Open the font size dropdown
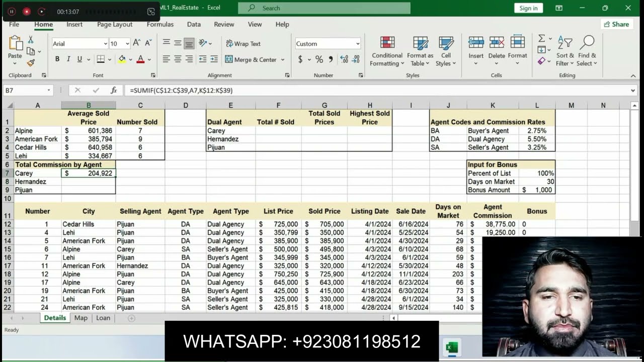Image resolution: width=644 pixels, height=362 pixels. pos(127,44)
